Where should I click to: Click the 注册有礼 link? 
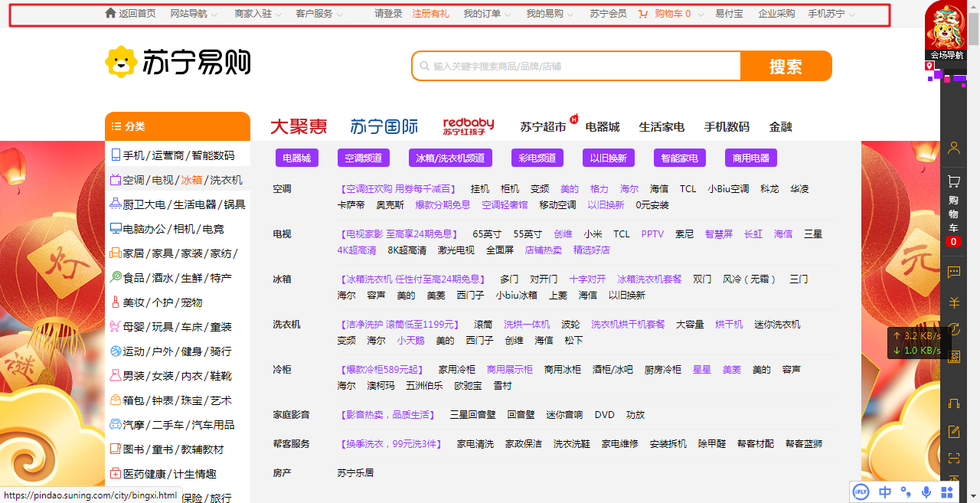(x=431, y=14)
